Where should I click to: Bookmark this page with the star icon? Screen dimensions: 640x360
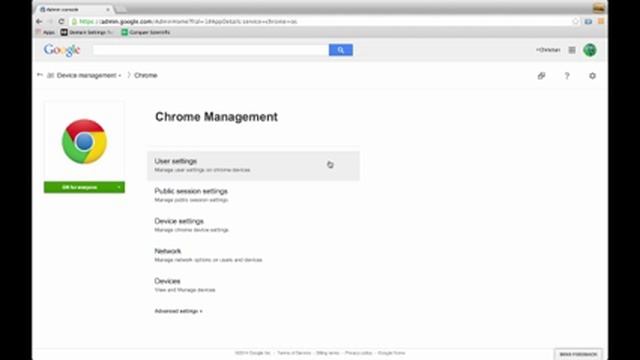(576, 21)
